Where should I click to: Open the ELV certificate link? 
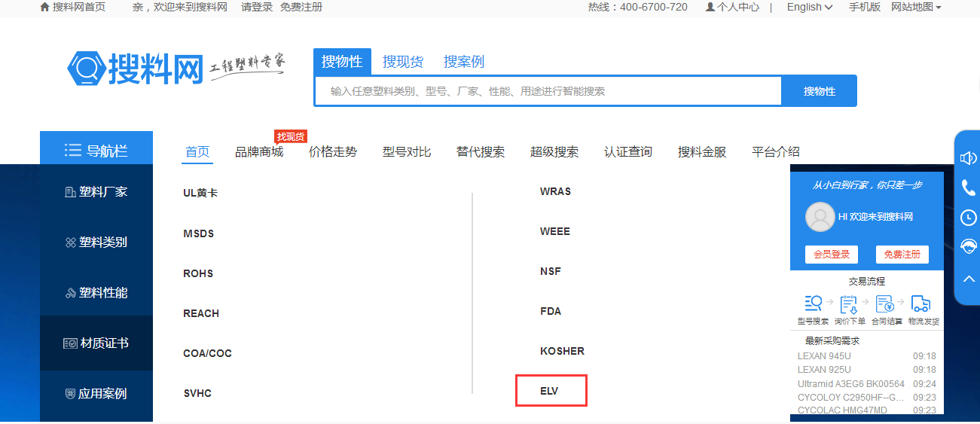pos(550,392)
